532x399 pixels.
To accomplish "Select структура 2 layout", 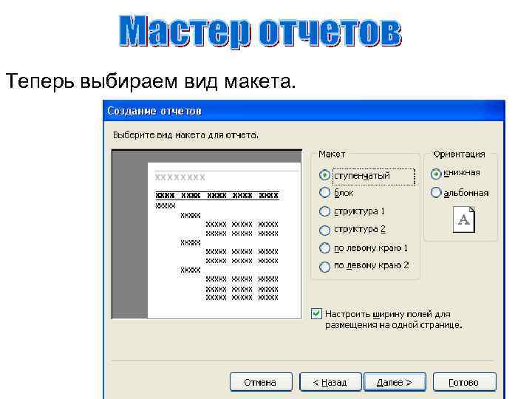I will [324, 230].
